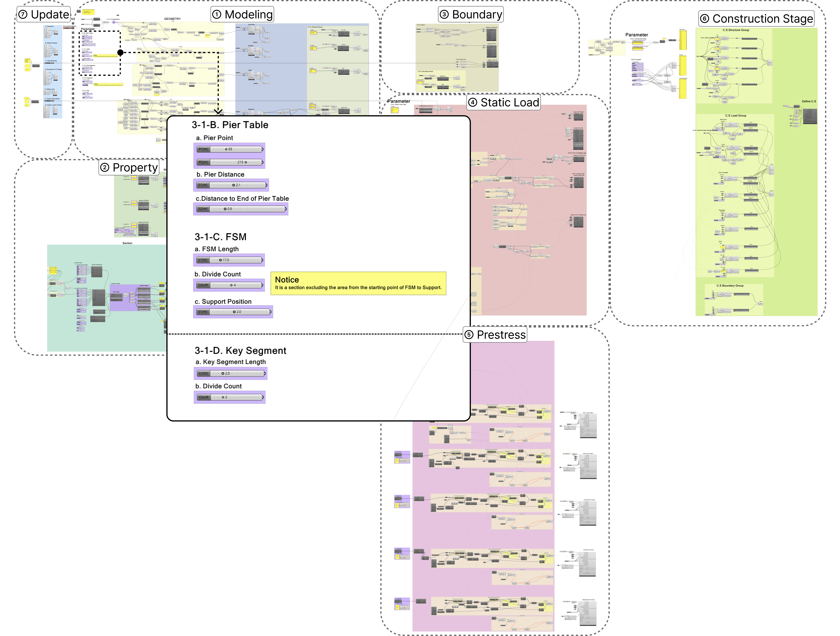Screen dimensions: 840x636
Task: Click the C. Data Matching trigger
Action: coord(49,63)
